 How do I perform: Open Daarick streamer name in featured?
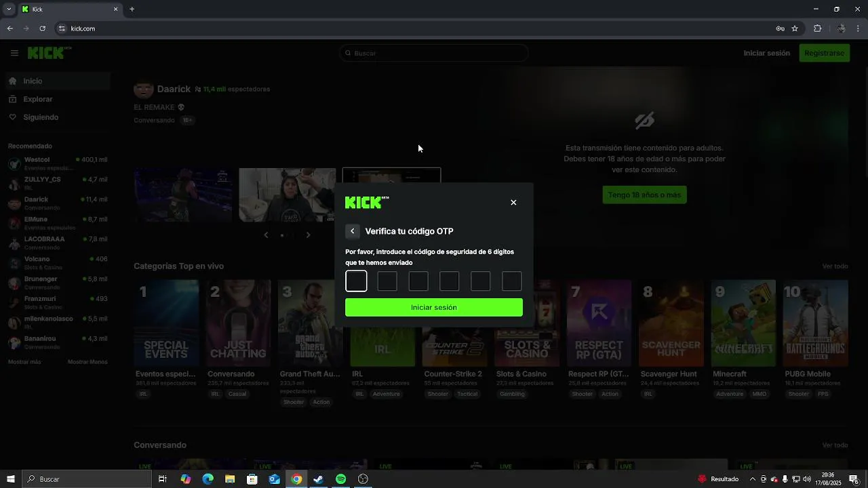[x=174, y=89]
